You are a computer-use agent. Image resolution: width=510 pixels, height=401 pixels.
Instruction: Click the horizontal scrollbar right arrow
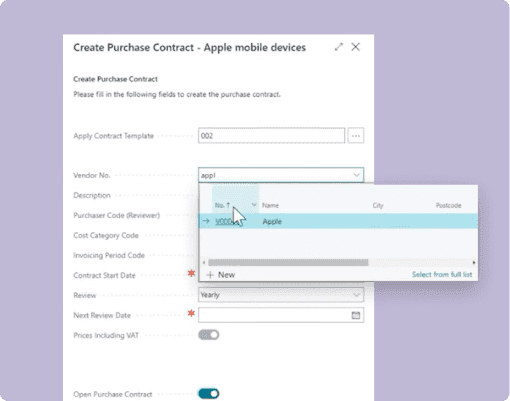[474, 263]
